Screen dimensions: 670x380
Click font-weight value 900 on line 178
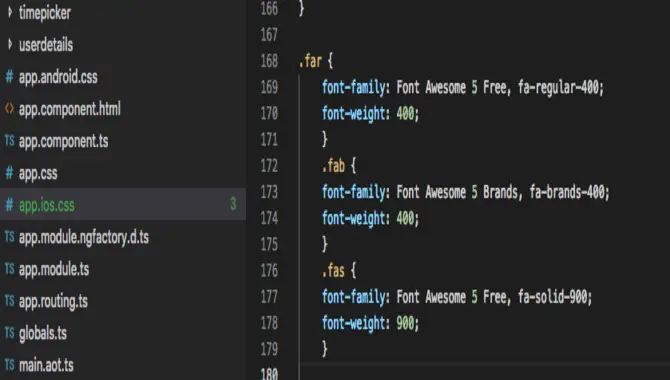pyautogui.click(x=405, y=323)
